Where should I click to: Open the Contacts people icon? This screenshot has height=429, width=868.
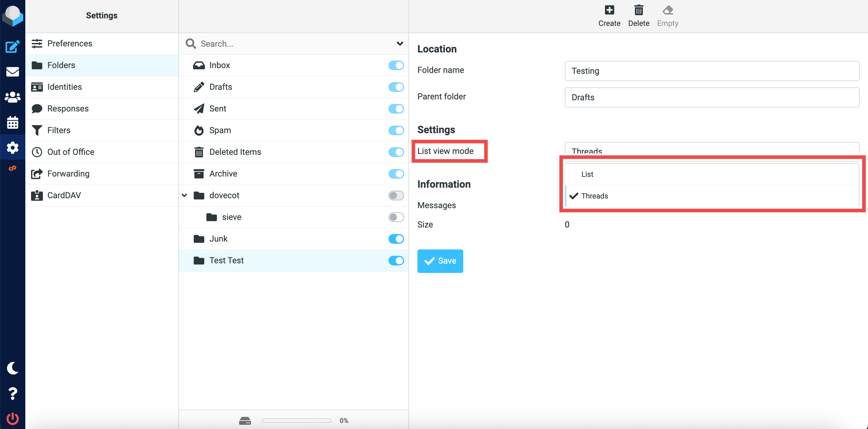(x=12, y=97)
